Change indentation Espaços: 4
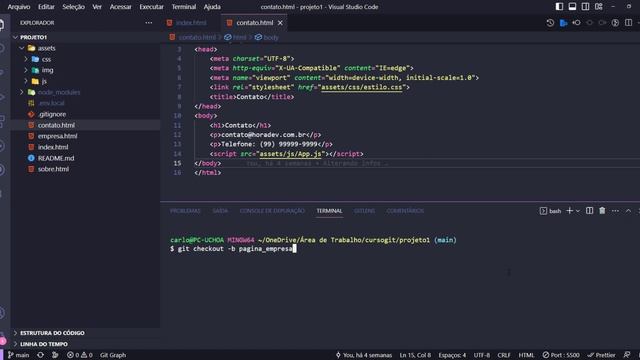 pos(452,355)
